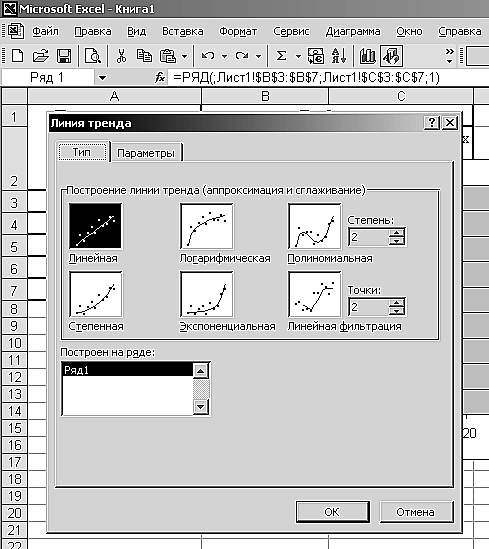
Task: Click the Excel workbook icon in menu bar
Action: [x=16, y=31]
